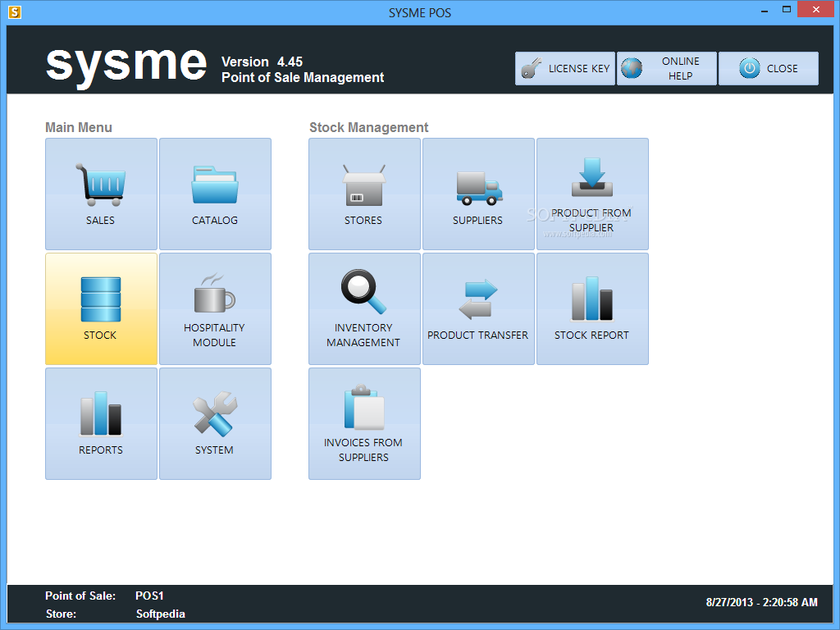Open Product Transfer arrows tile
840x630 pixels.
click(478, 308)
